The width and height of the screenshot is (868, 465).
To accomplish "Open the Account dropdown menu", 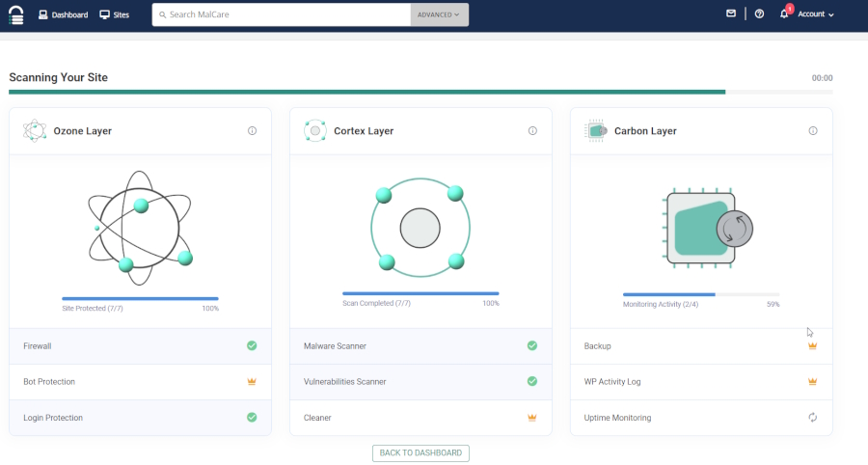I will pos(816,14).
